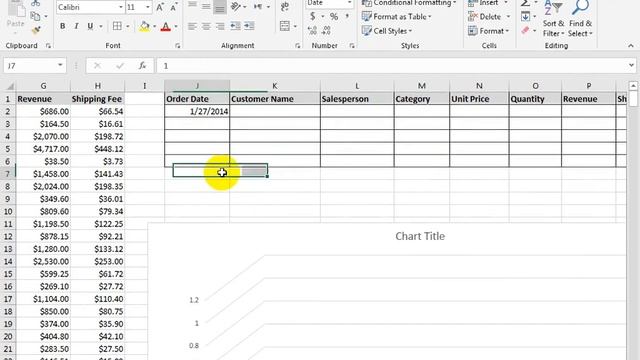Open Font settings dialog launcher
The width and height of the screenshot is (640, 360).
(178, 46)
